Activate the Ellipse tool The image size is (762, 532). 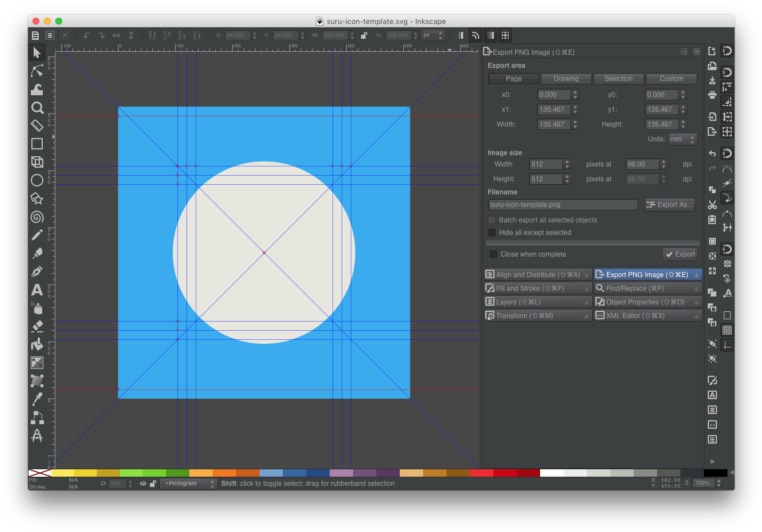pyautogui.click(x=37, y=180)
